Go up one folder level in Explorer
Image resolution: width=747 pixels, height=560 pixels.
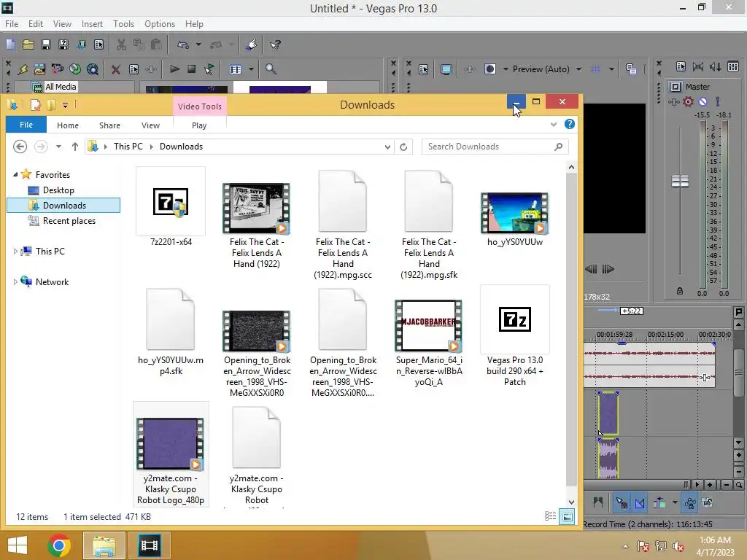(x=75, y=147)
